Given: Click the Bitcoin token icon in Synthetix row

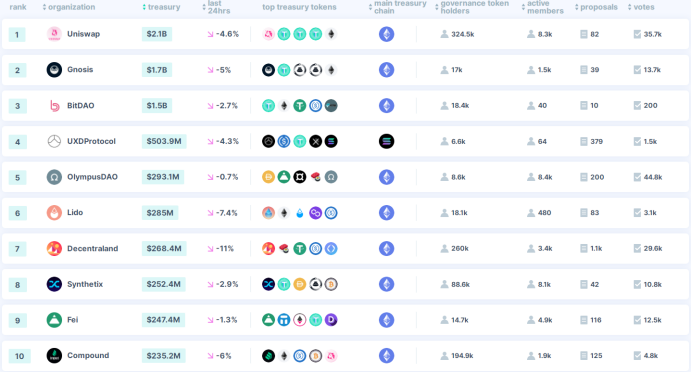Looking at the screenshot, I should [x=331, y=284].
